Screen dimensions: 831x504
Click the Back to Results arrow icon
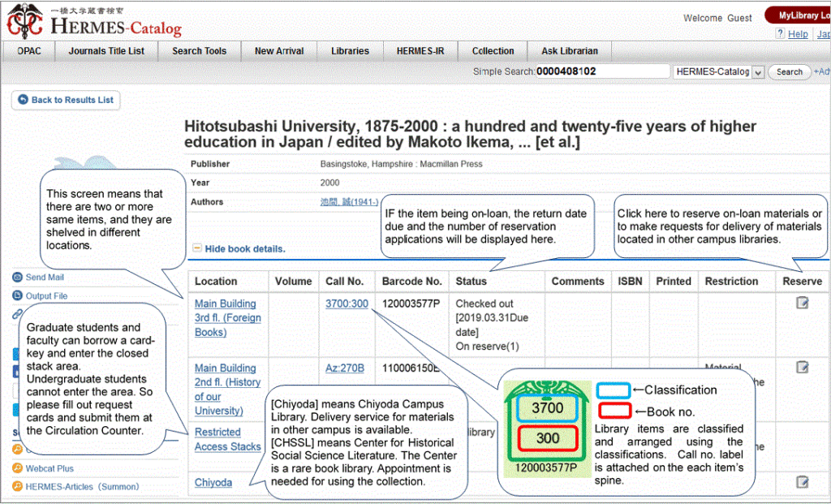(23, 100)
